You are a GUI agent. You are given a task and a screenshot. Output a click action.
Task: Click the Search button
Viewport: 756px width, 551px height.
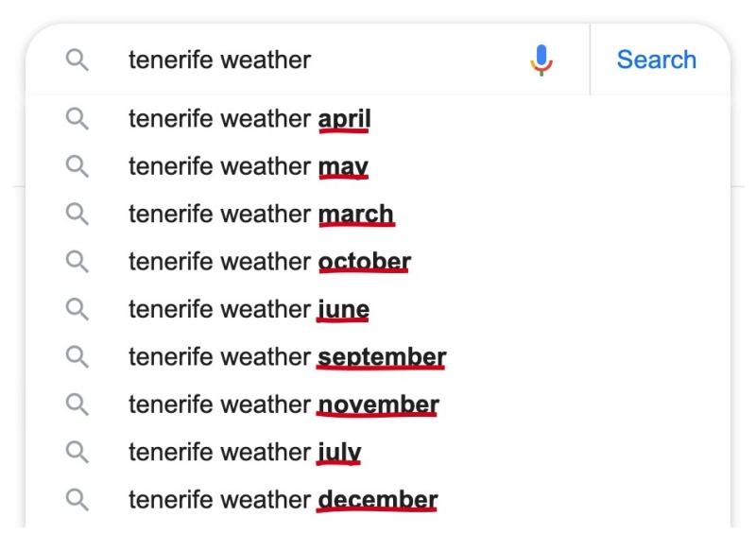pyautogui.click(x=656, y=60)
